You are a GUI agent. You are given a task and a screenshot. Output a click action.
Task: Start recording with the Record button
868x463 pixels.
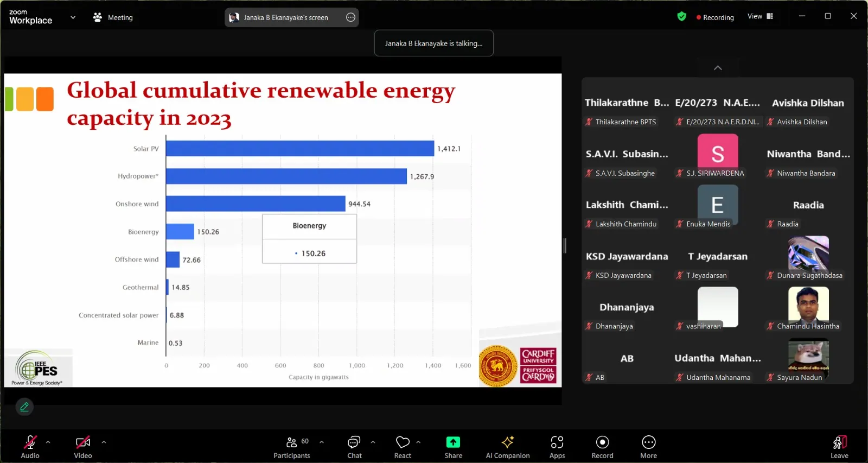[602, 442]
